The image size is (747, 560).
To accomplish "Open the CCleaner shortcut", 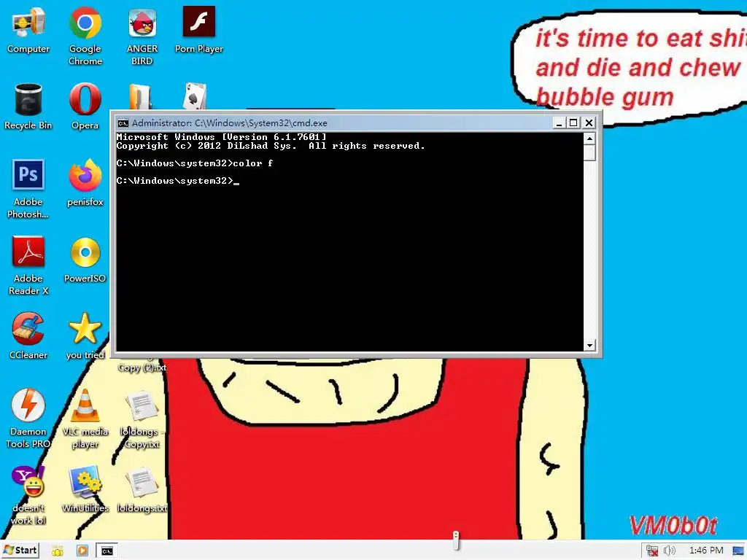I will tap(28, 335).
